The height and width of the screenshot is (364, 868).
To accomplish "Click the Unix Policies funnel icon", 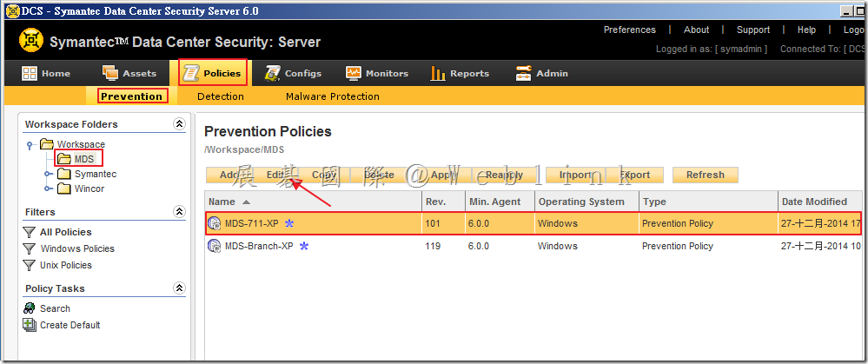I will coord(30,266).
